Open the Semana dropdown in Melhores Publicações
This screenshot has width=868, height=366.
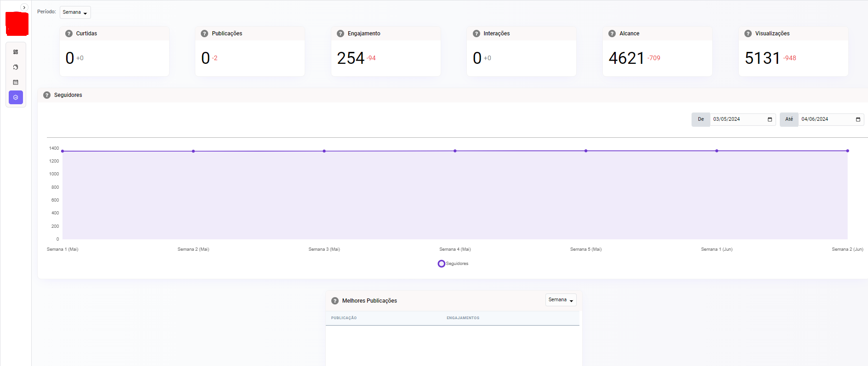561,300
